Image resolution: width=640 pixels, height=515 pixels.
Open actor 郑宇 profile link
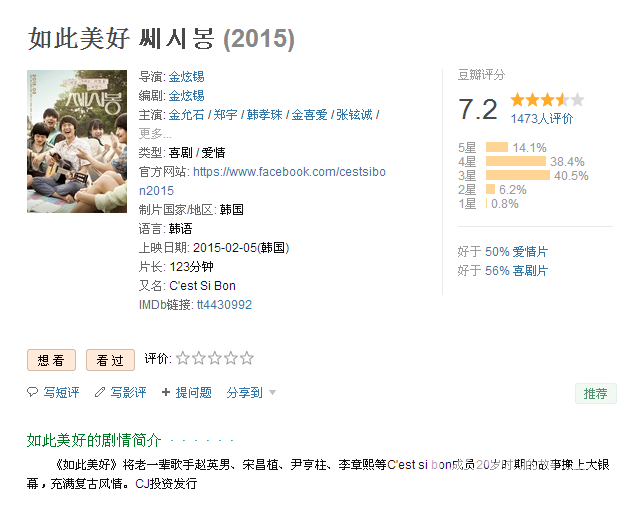(226, 115)
